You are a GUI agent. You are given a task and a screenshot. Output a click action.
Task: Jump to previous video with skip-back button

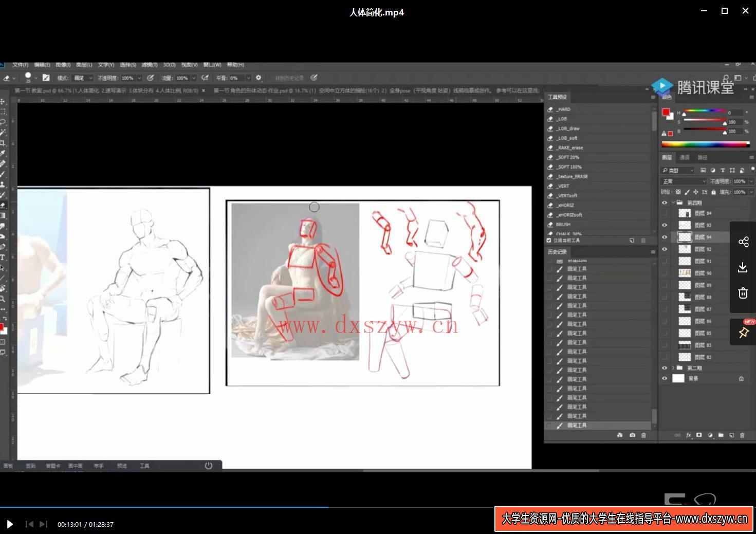click(29, 524)
